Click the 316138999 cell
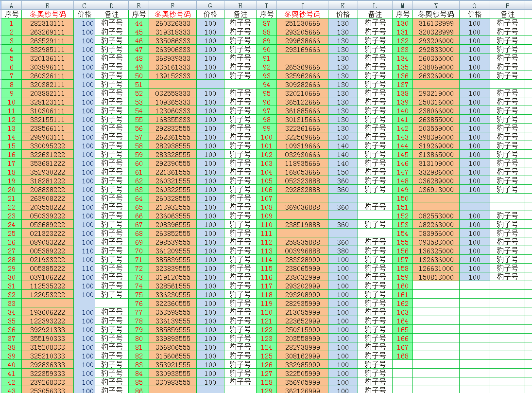The height and width of the screenshot is (393, 532). pos(436,23)
